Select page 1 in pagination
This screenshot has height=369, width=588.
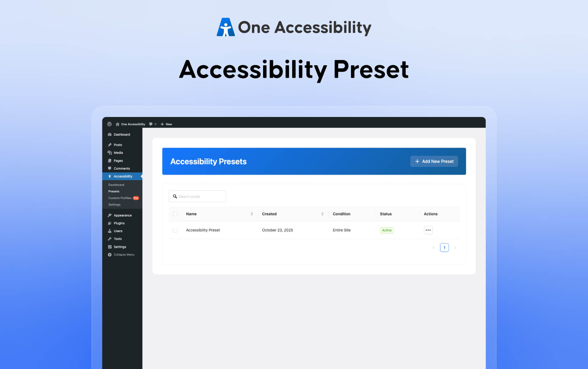[x=444, y=247]
